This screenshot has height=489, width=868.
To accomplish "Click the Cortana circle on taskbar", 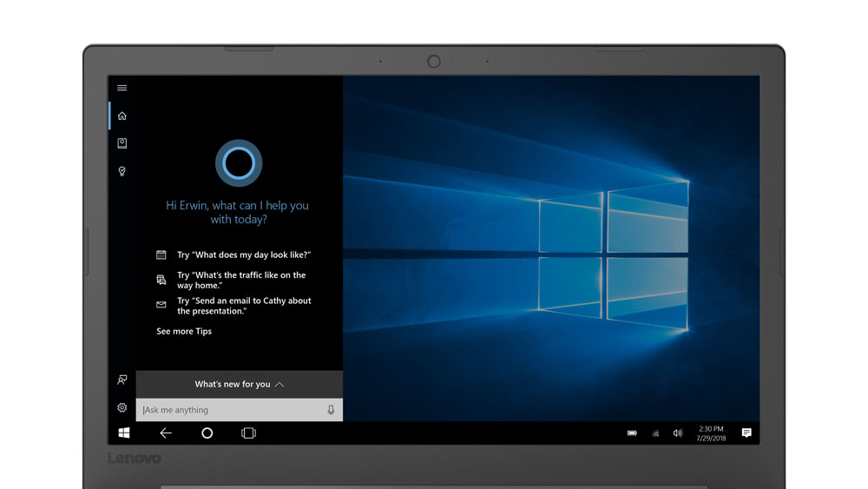I will pos(207,433).
